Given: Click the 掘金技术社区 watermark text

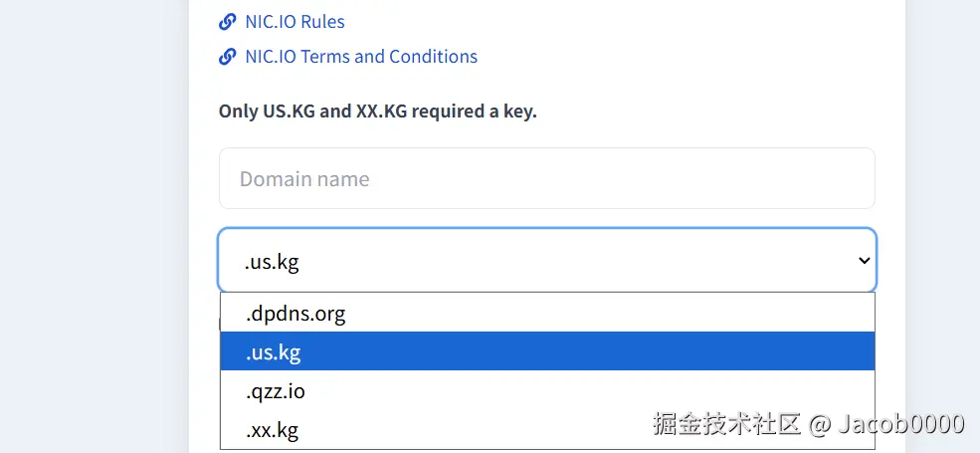Looking at the screenshot, I should (x=727, y=424).
